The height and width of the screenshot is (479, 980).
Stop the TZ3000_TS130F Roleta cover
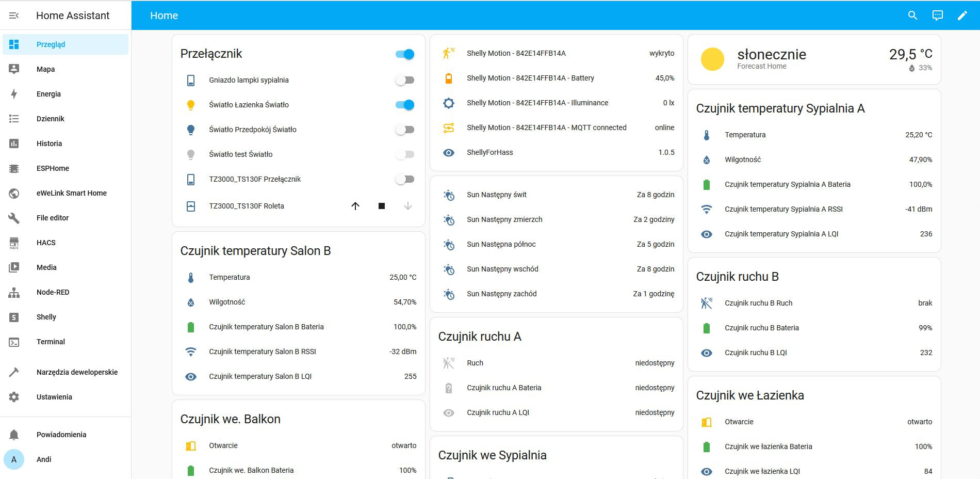click(382, 206)
